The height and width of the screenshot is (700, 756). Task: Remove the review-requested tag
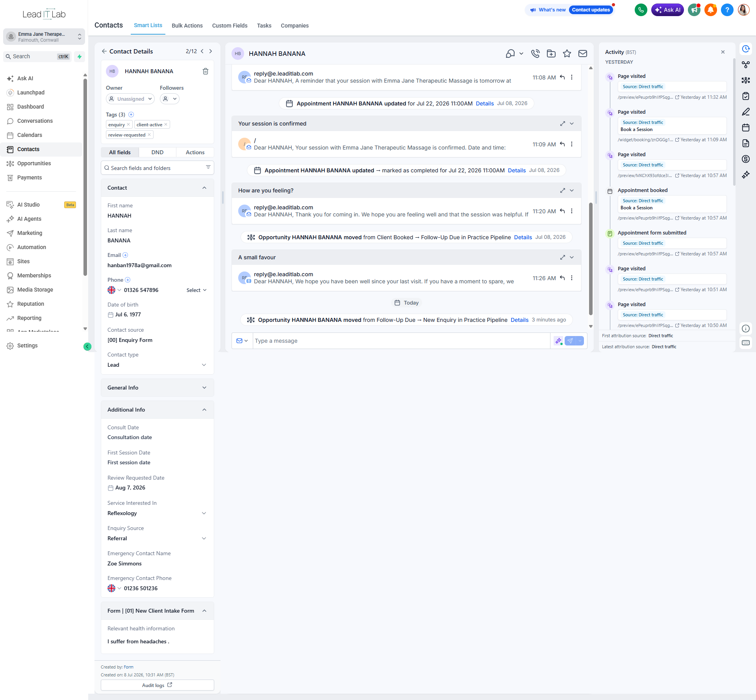149,135
